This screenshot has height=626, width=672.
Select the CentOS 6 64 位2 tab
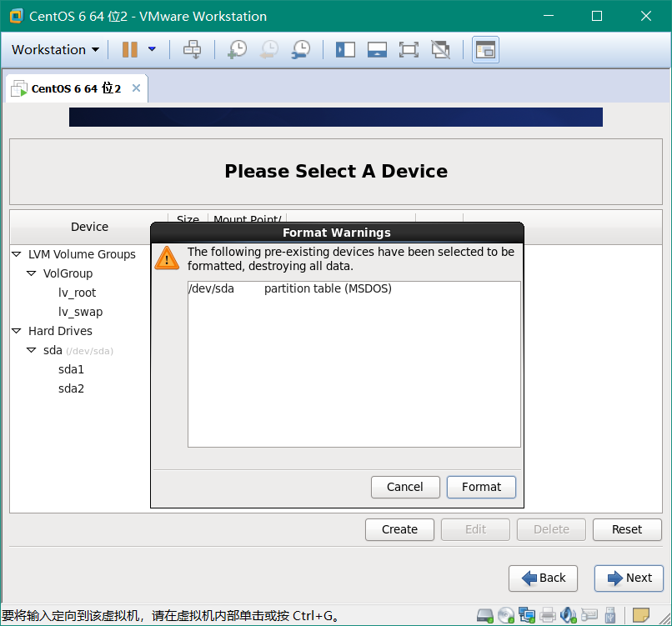coord(76,88)
